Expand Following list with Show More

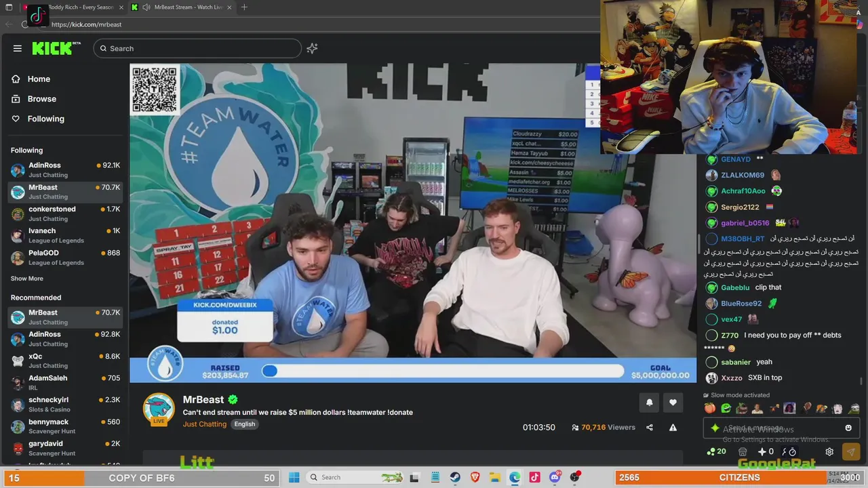(27, 279)
